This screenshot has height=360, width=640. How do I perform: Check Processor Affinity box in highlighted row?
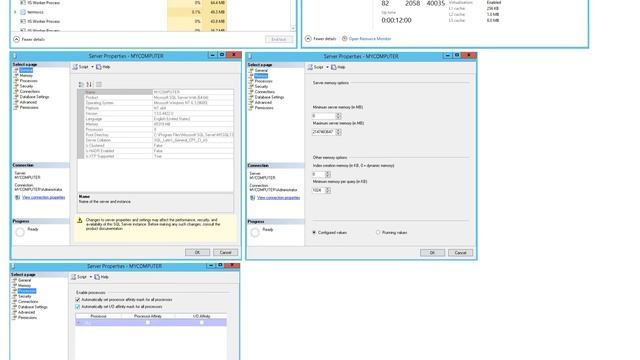(148, 322)
